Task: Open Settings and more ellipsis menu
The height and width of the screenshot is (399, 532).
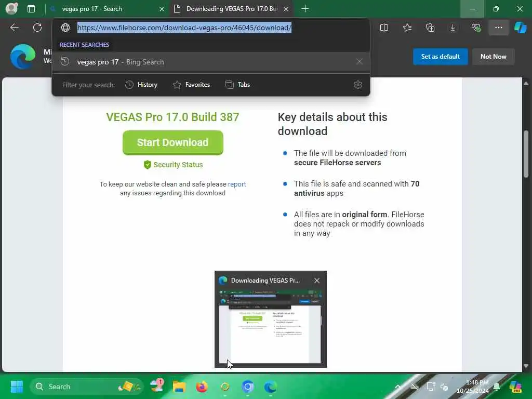Action: point(498,28)
